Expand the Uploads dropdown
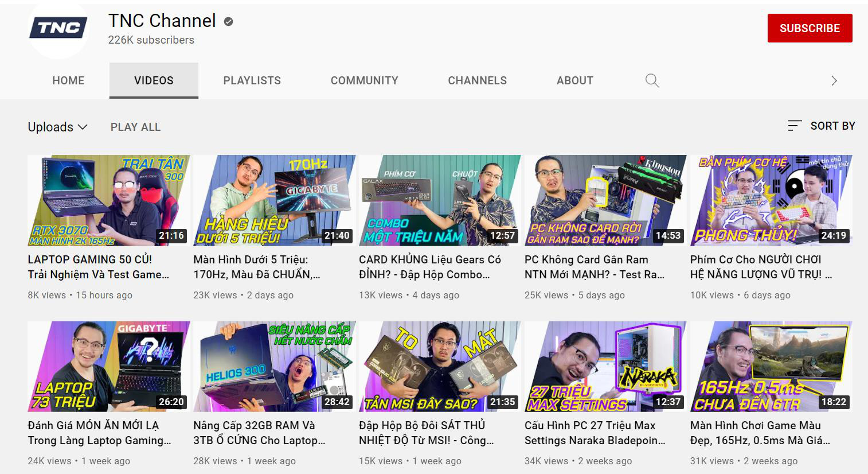The height and width of the screenshot is (474, 868). tap(57, 127)
